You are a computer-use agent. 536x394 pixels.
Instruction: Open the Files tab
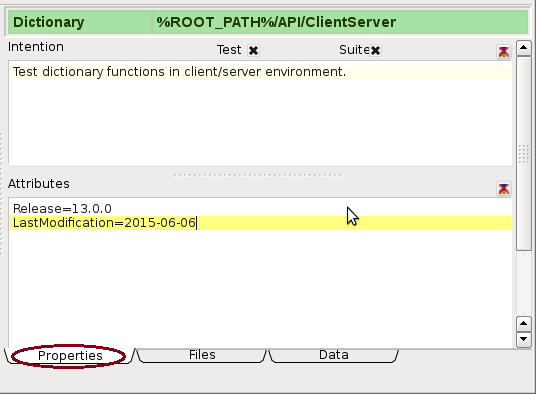tap(202, 355)
